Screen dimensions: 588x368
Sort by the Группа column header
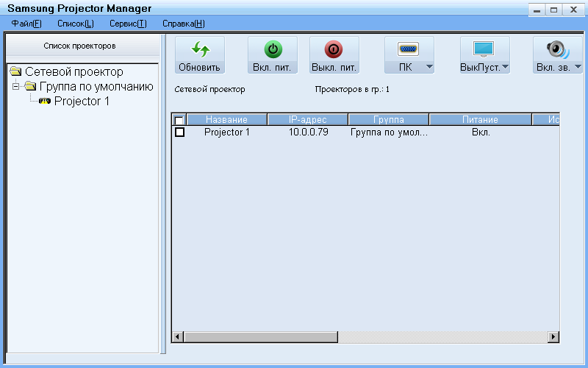[389, 119]
